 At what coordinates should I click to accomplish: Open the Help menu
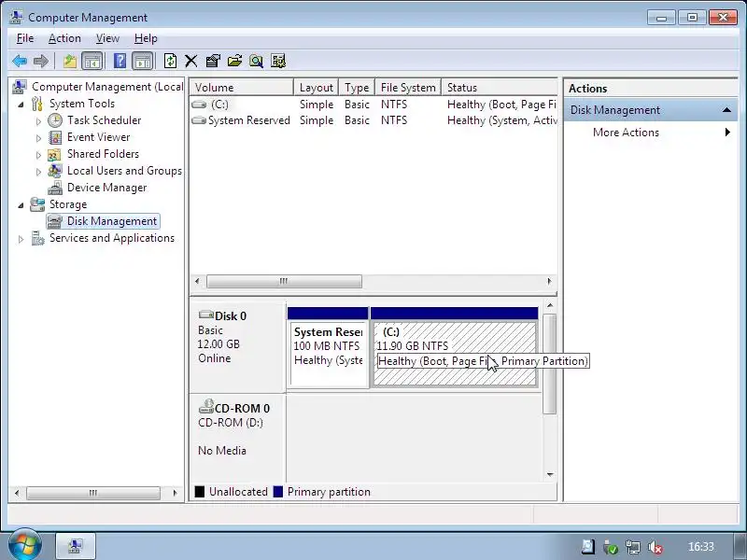[x=146, y=38]
